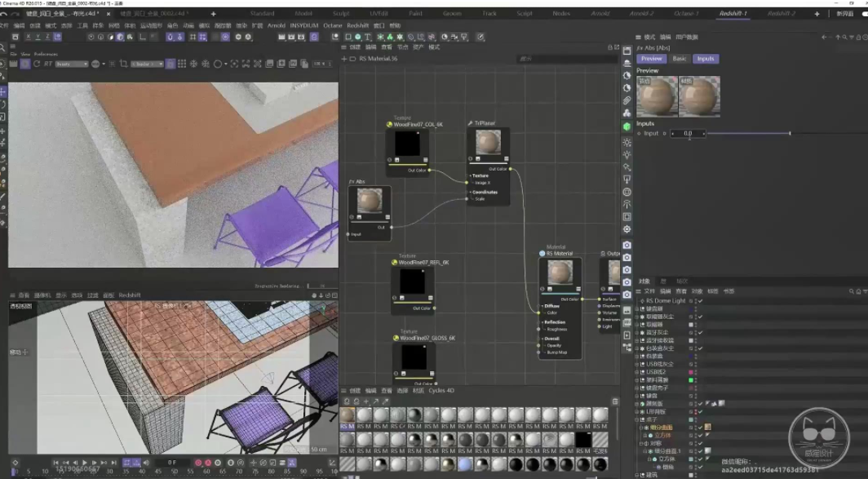Select the Abs node thumbnail in node editor
868x479 pixels.
click(x=370, y=201)
